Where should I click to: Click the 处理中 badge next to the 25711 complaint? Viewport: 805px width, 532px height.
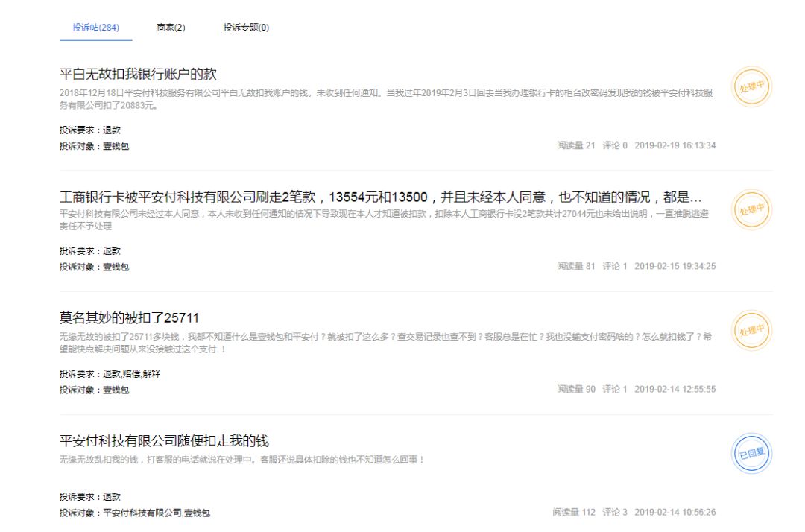754,330
